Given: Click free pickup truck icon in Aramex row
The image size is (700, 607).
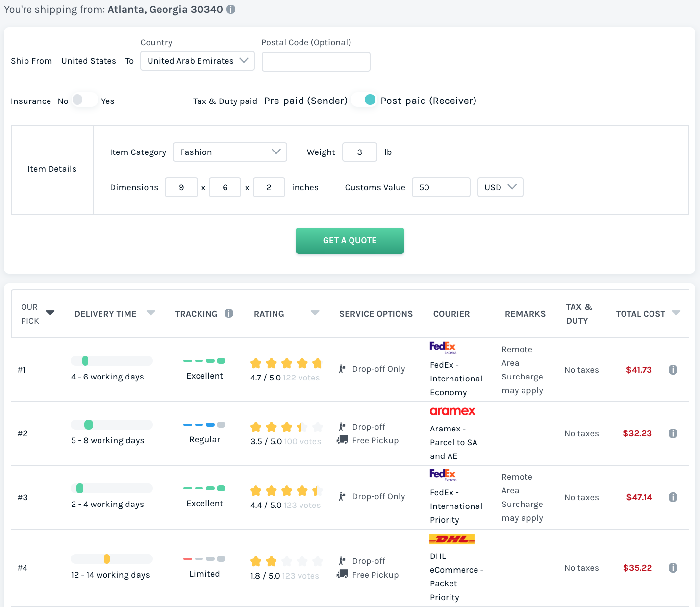Looking at the screenshot, I should (342, 440).
